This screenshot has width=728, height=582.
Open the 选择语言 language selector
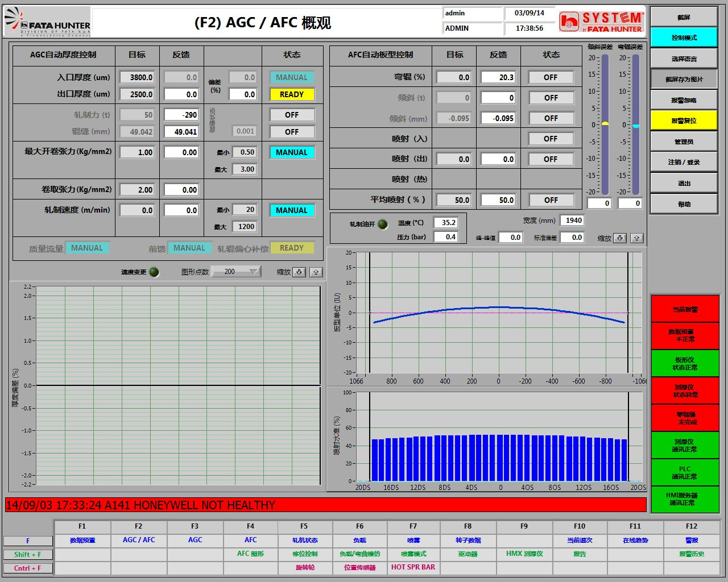pyautogui.click(x=684, y=59)
